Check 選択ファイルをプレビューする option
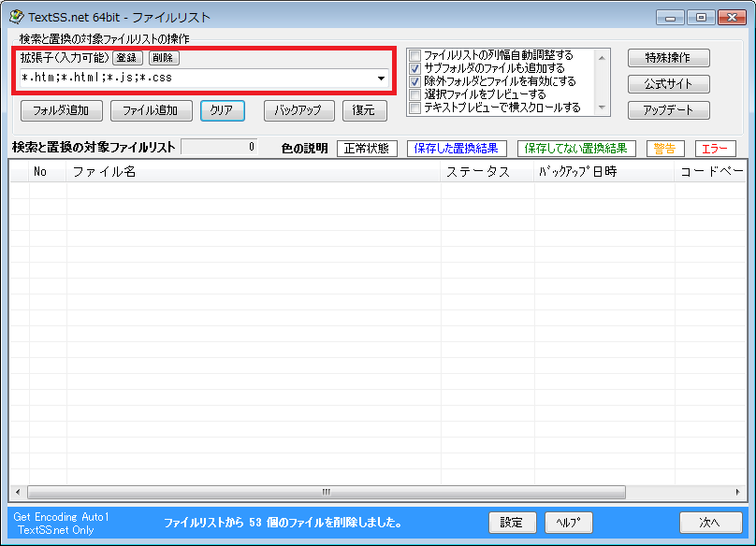The image size is (756, 546). click(x=415, y=94)
